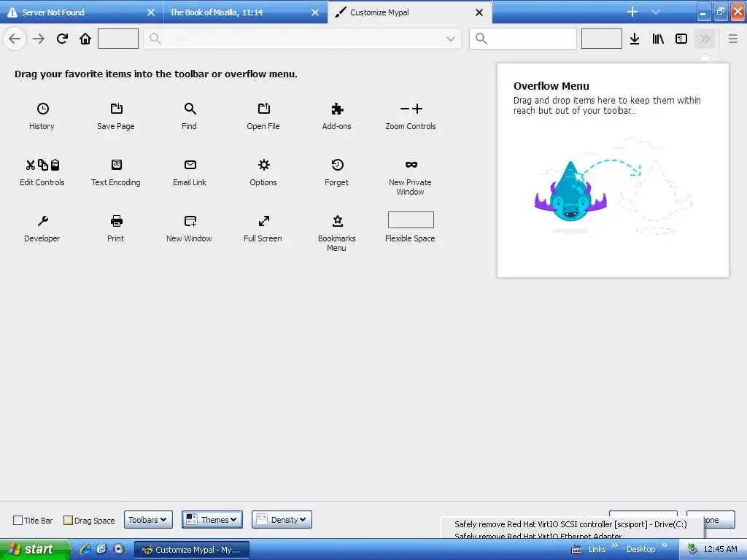
Task: Expand the URL bar history dropdown arrow
Action: (x=451, y=39)
